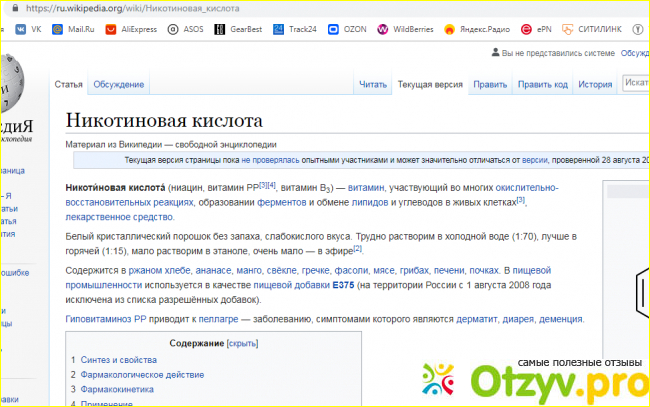Switch to the Обсуждение tab
The height and width of the screenshot is (407, 650).
pos(118,85)
